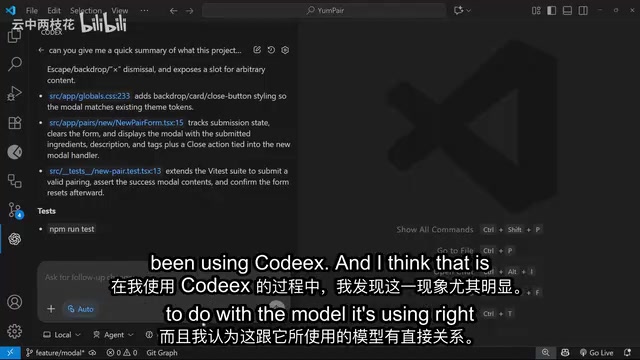Open NewPairForm.tsx:15 file link
Image resolution: width=640 pixels, height=360 pixels.
coord(116,122)
